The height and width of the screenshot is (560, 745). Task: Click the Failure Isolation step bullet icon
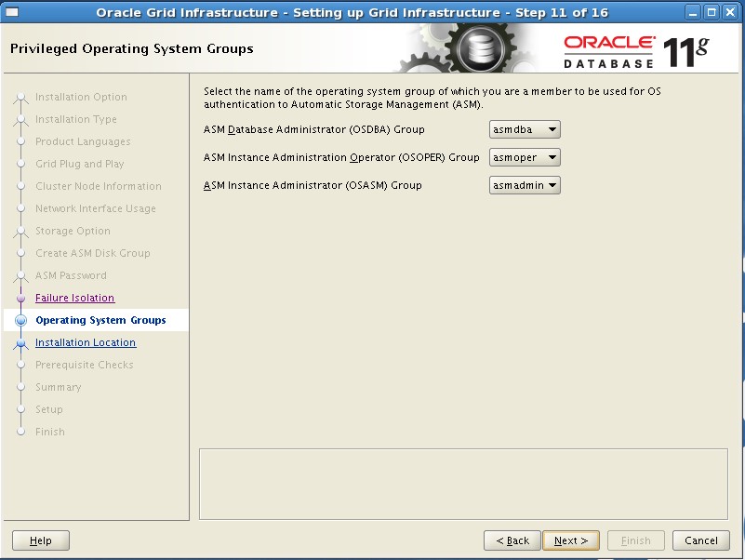tap(20, 298)
